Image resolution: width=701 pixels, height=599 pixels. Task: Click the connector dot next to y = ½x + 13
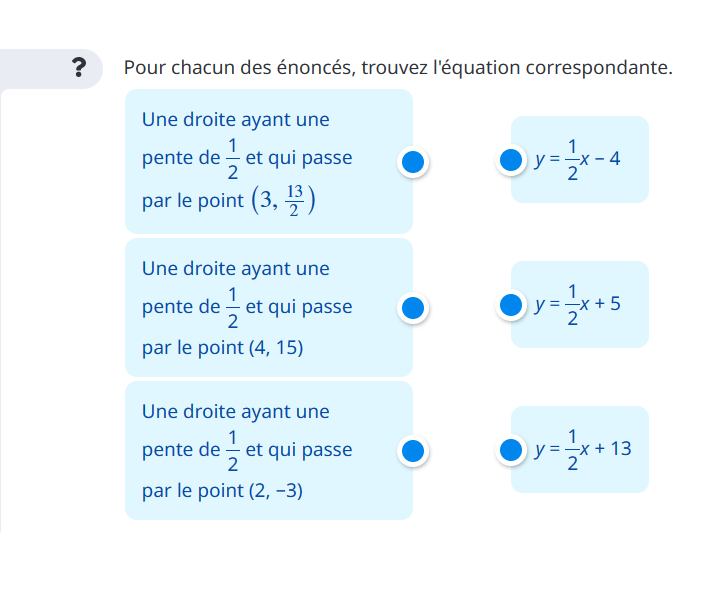coord(511,450)
